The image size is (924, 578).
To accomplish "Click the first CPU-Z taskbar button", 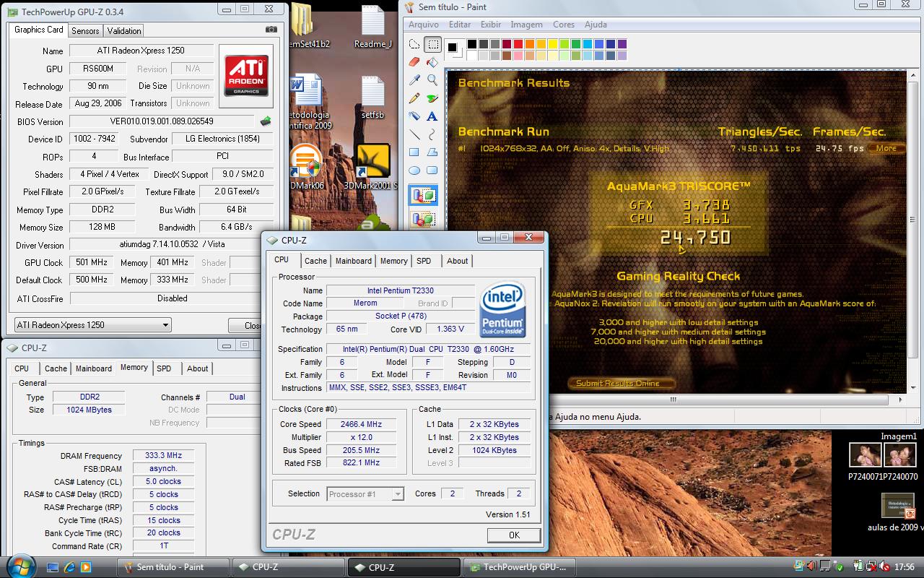I will [288, 567].
